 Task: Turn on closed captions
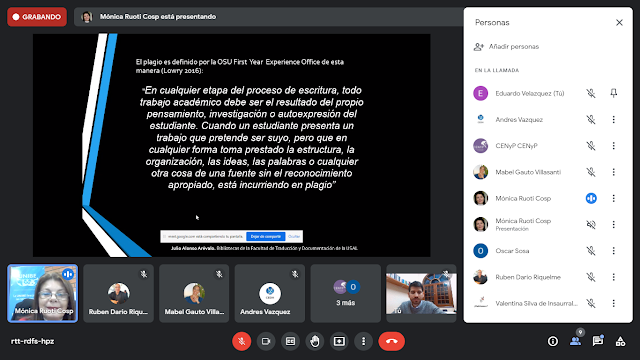[290, 341]
